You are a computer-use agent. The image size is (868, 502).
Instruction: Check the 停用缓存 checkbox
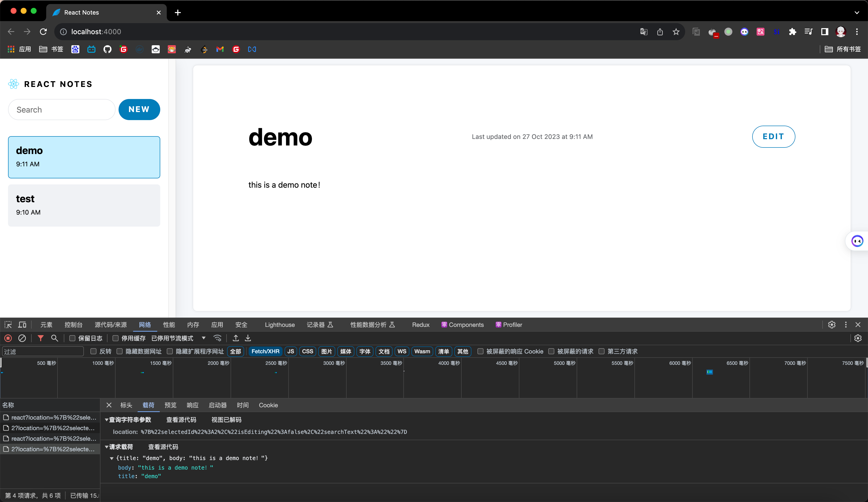point(116,338)
